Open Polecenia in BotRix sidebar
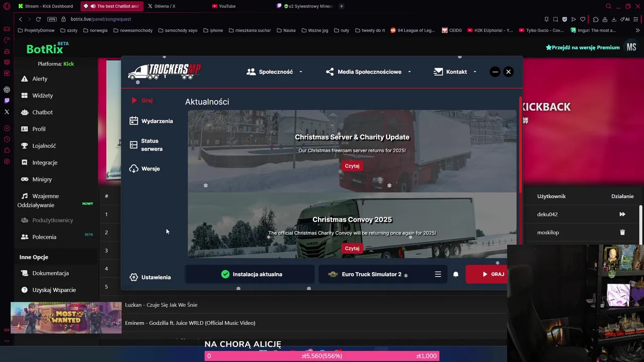The height and width of the screenshot is (362, 644). [39, 237]
